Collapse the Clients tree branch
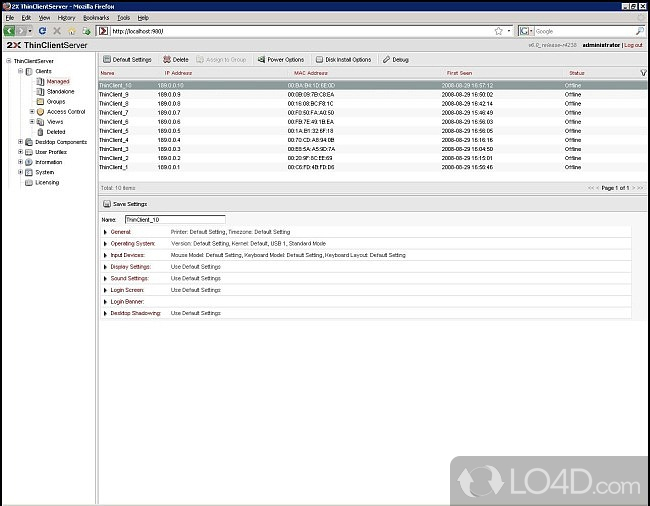650x506 pixels. click(x=20, y=71)
